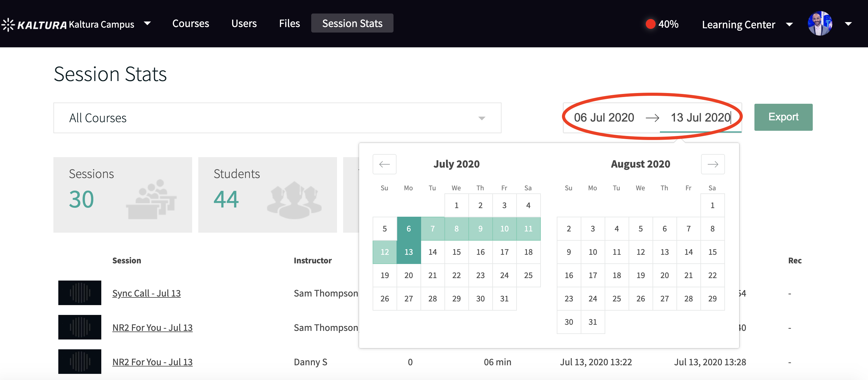
Task: Open the profile dropdown arrow
Action: click(x=848, y=24)
